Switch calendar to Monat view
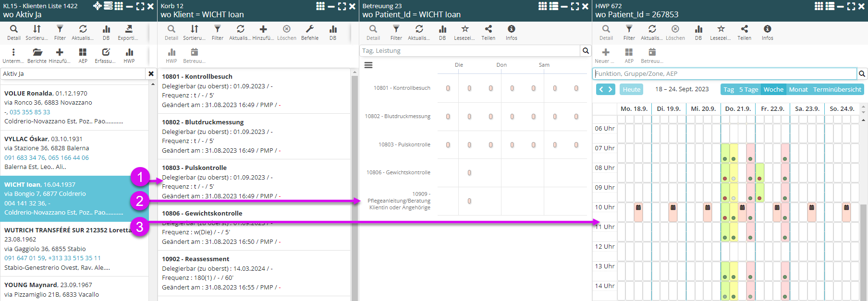Viewport: 868px width, 301px height. (798, 89)
